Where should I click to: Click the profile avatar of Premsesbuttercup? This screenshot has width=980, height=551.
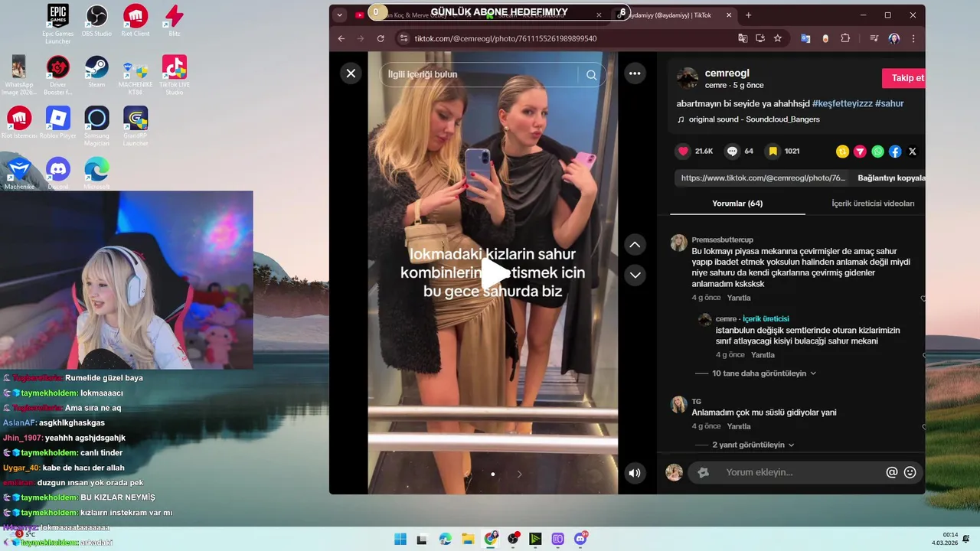point(678,243)
